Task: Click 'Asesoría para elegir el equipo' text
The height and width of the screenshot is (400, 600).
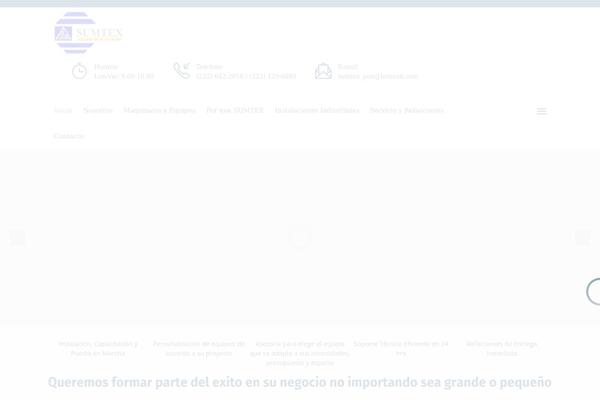Action: pyautogui.click(x=300, y=353)
